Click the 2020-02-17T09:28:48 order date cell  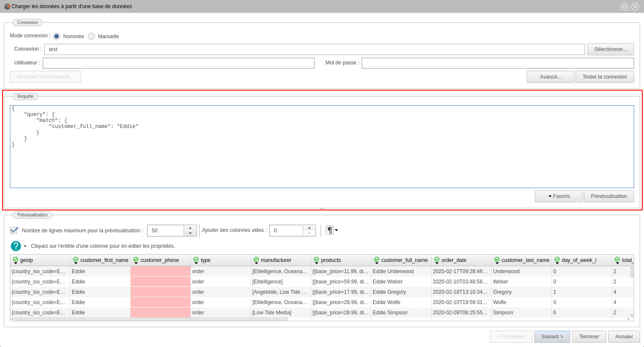[x=462, y=271]
